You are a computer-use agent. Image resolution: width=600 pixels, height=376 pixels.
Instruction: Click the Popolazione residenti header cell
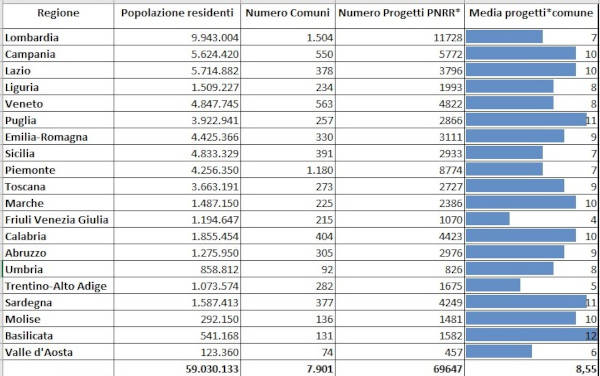tap(177, 15)
